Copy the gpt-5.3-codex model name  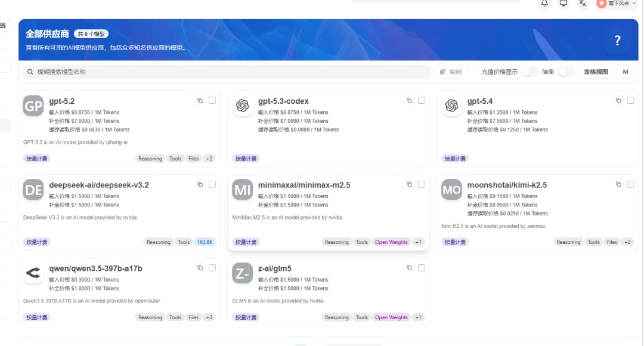click(x=409, y=100)
